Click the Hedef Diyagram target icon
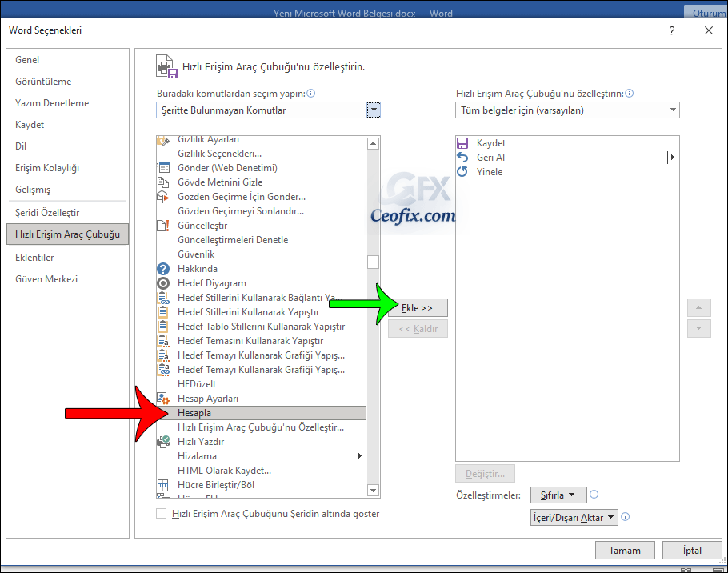 coord(163,283)
